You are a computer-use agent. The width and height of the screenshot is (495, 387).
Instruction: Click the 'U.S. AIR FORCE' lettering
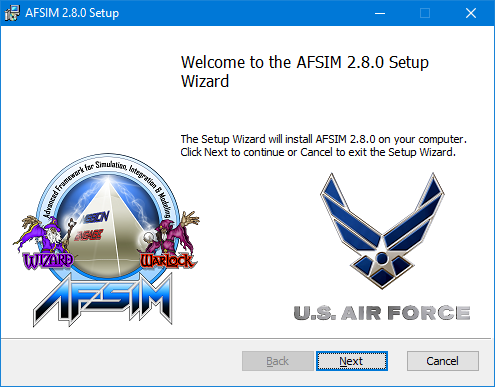(382, 313)
